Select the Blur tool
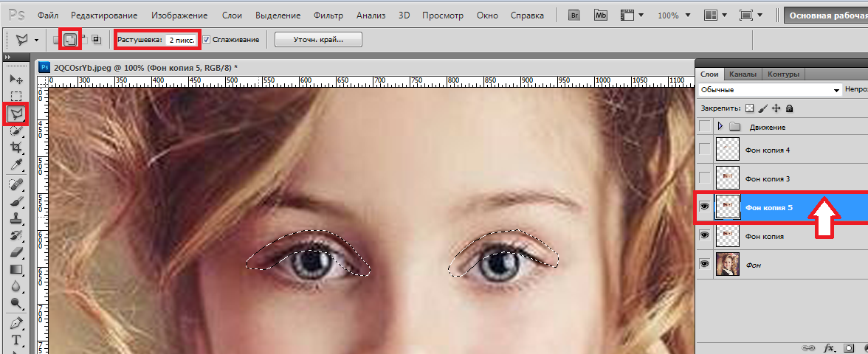868x354 pixels. point(16,286)
